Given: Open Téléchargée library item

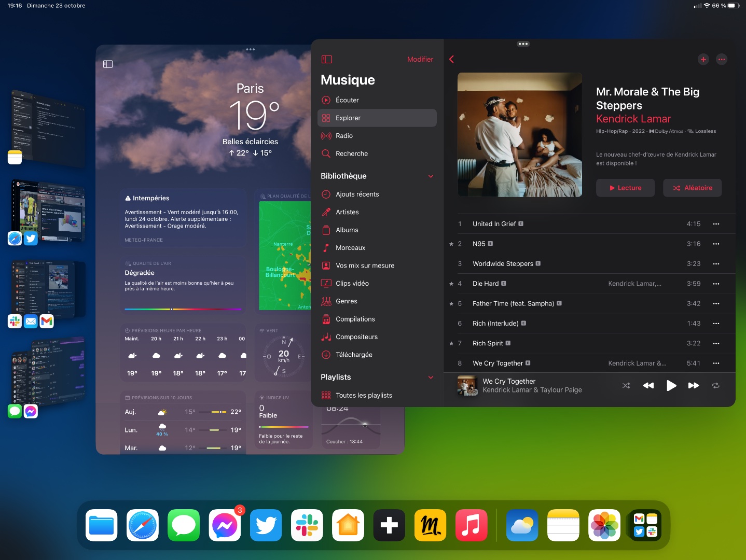Looking at the screenshot, I should coord(377,355).
